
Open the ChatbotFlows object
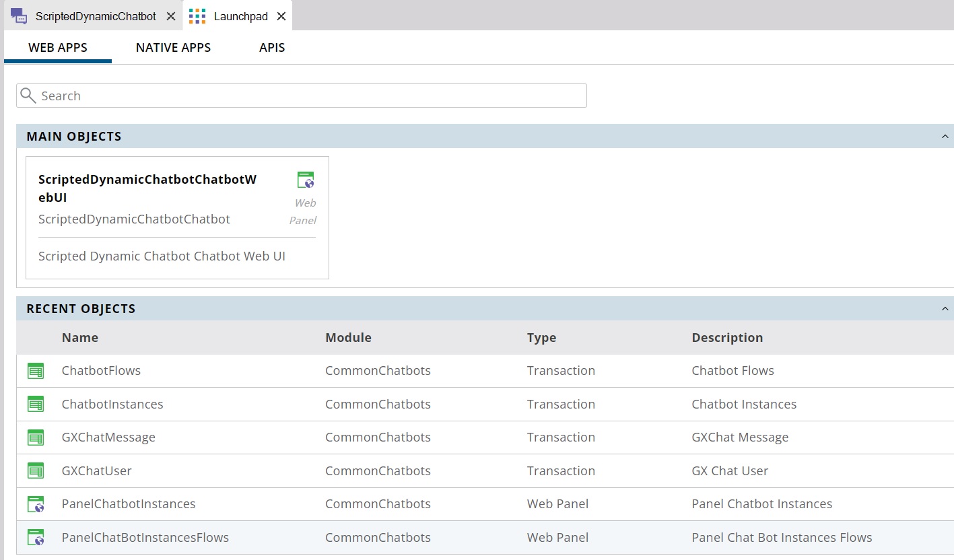point(101,371)
